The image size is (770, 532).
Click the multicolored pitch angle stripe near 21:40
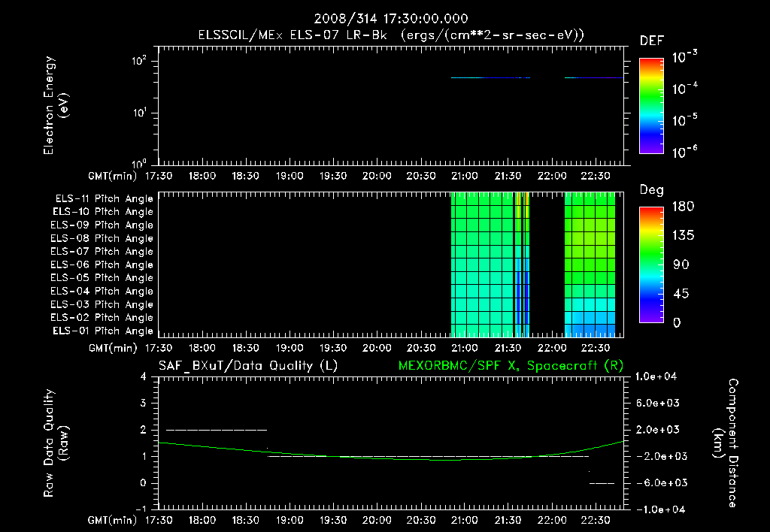pos(522,264)
